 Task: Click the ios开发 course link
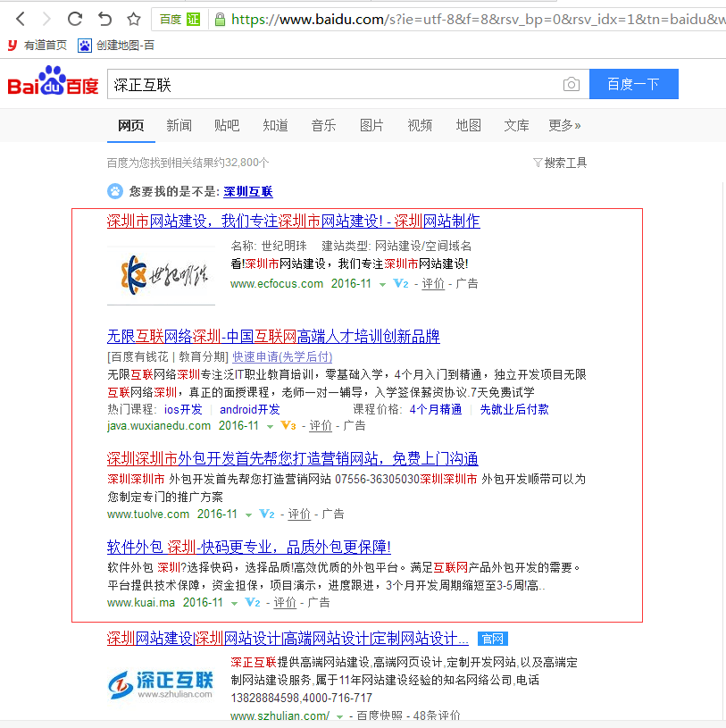(183, 409)
